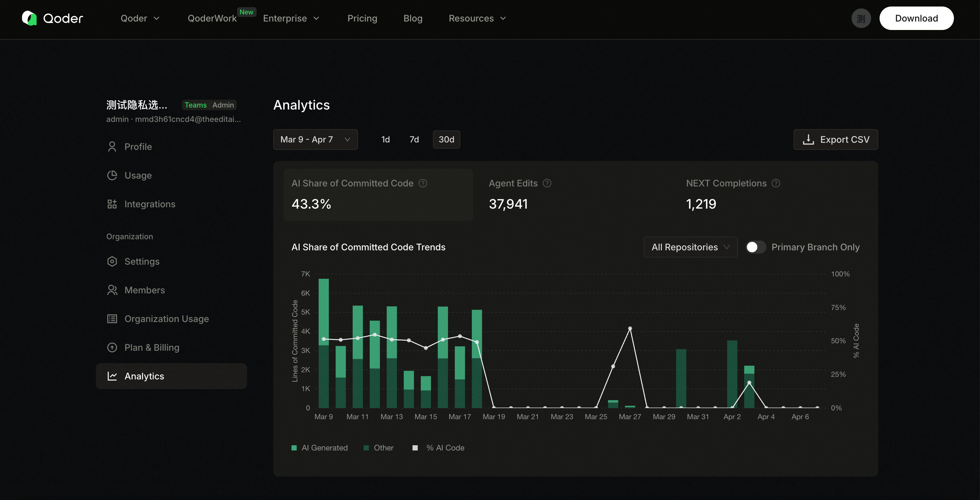Click the Mar 27 peak data point
The height and width of the screenshot is (500, 980).
point(630,329)
